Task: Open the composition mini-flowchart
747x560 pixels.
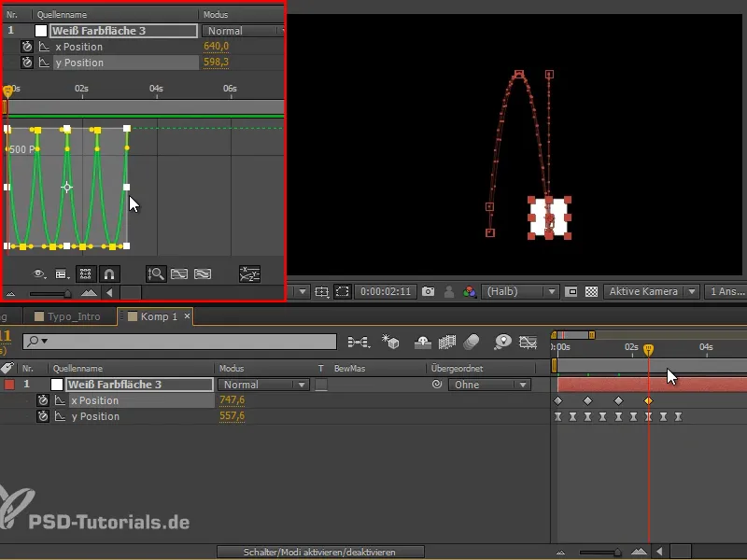Action: [359, 342]
